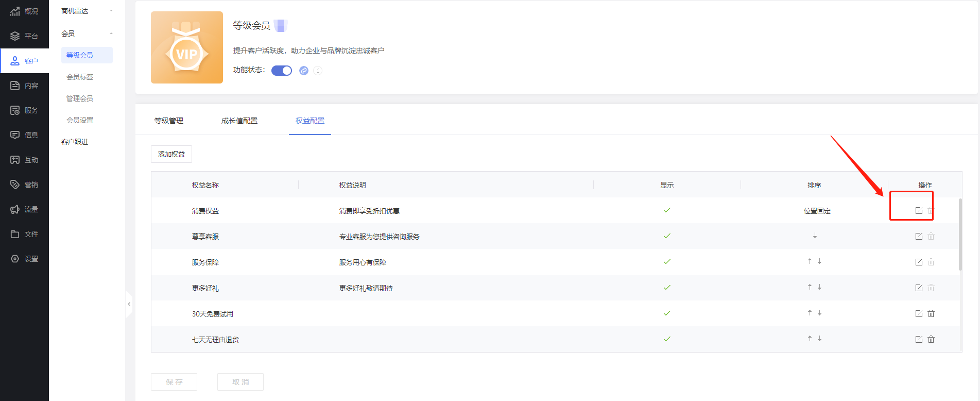
Task: Edit the 更多好礼 benefit row
Action: (x=919, y=288)
